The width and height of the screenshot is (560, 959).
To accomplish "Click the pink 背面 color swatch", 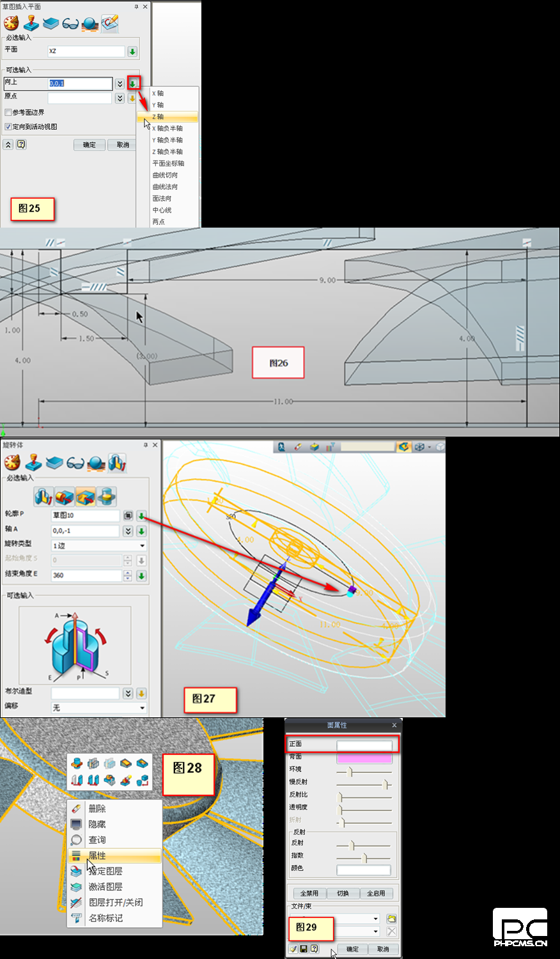I will pos(364,758).
